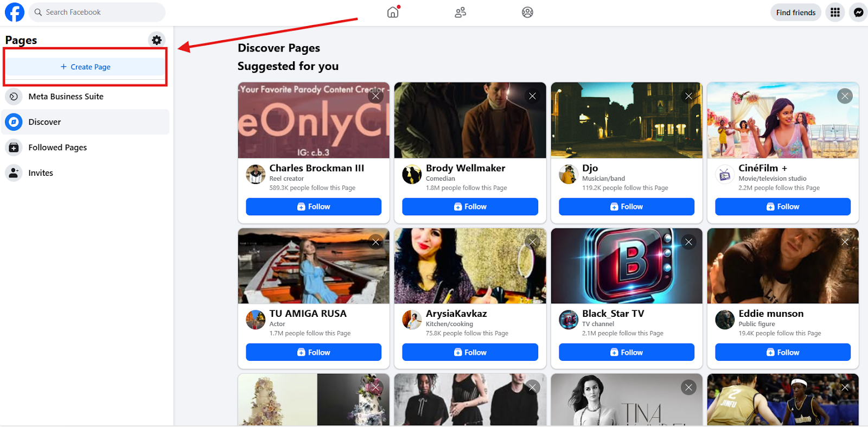Select Followed Pages in sidebar

point(58,148)
